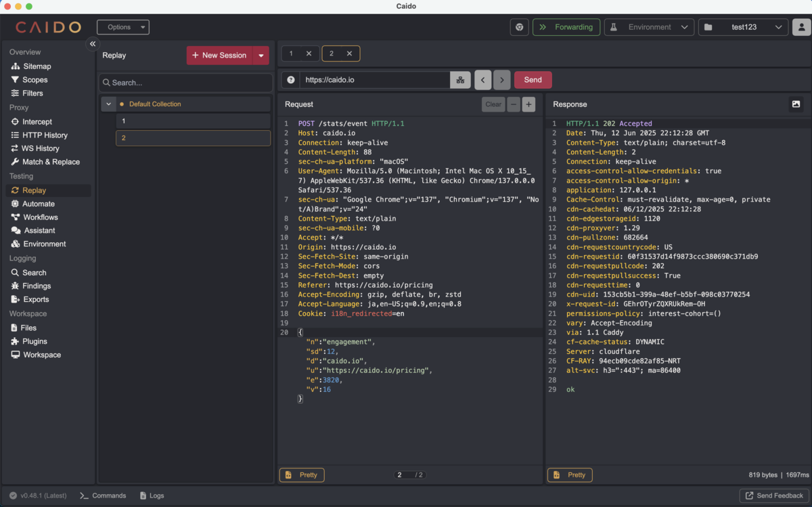Click Default Collection label
Viewport: 812px width, 507px height.
[x=155, y=104]
